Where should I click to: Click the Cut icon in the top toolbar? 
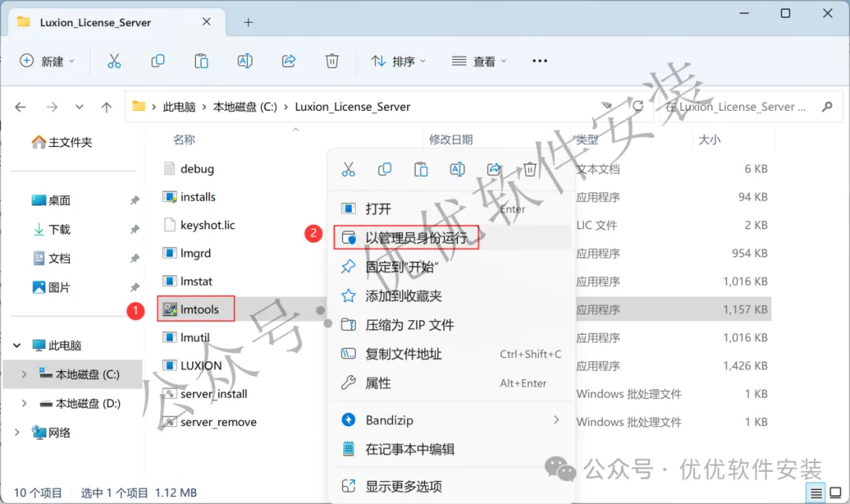click(114, 61)
